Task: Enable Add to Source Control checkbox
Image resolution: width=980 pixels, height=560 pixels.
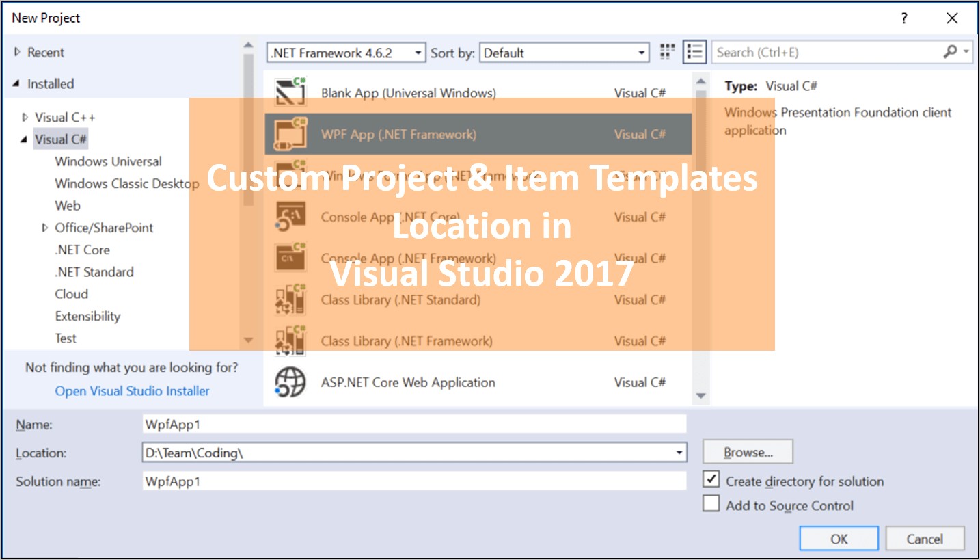Action: click(x=711, y=504)
